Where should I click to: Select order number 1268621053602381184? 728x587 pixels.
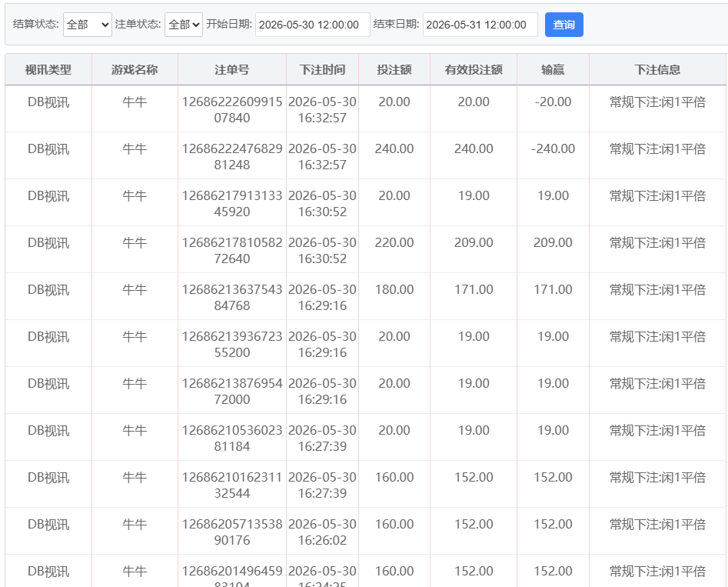pos(232,439)
